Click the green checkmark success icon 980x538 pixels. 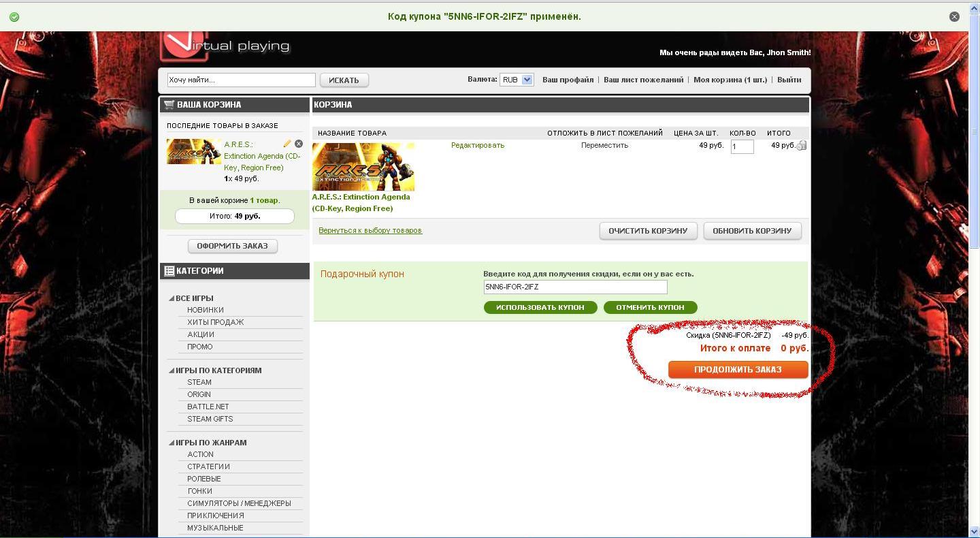[14, 16]
